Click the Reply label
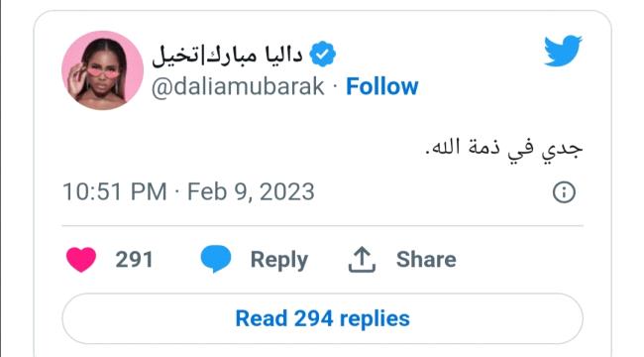The image size is (644, 357). click(x=279, y=260)
